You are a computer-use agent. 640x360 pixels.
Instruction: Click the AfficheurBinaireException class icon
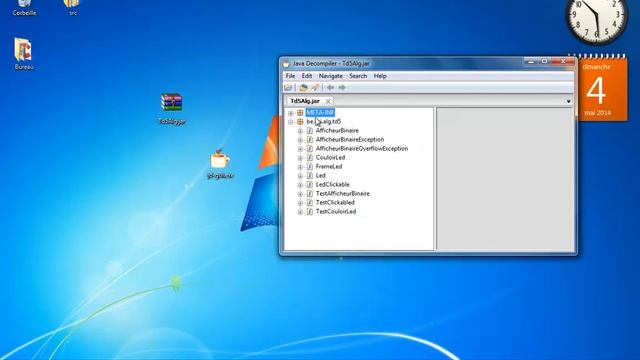point(310,140)
